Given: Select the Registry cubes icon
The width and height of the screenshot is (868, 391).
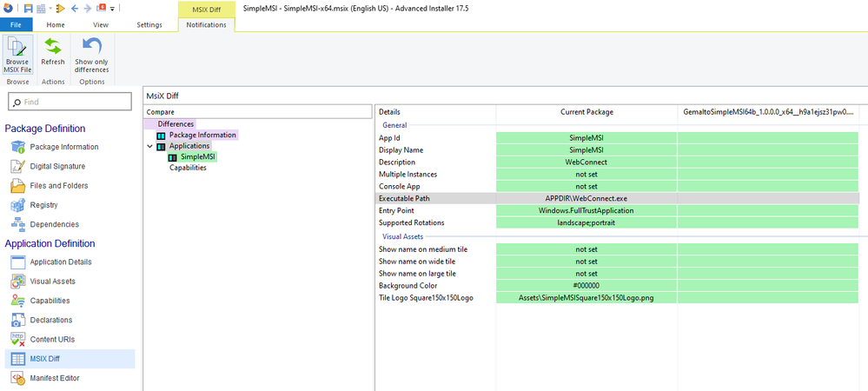Looking at the screenshot, I should click(x=17, y=205).
